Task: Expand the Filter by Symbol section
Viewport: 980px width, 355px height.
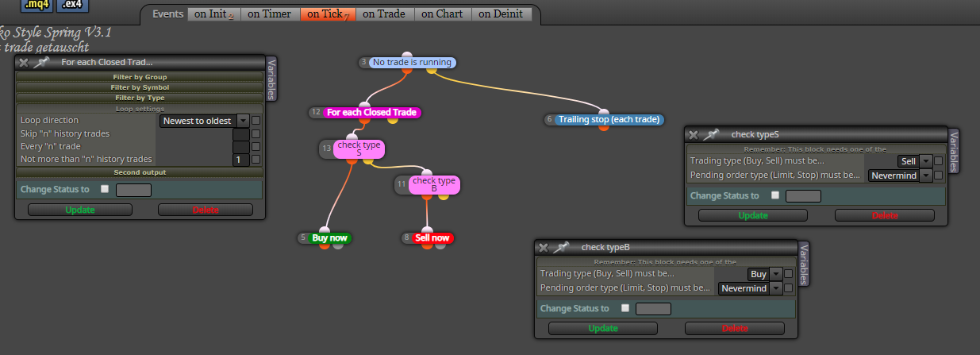Action: (139, 87)
